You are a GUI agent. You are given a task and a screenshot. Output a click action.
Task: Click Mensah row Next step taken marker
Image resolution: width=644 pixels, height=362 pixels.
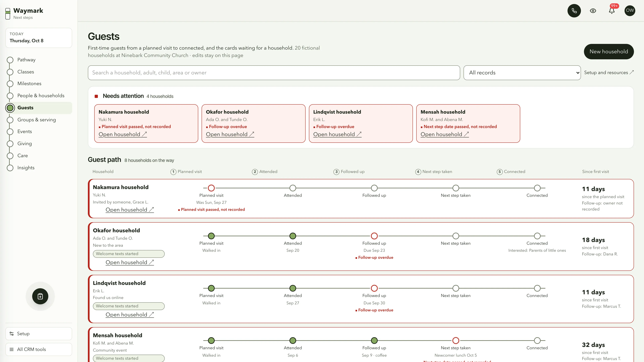(455, 340)
